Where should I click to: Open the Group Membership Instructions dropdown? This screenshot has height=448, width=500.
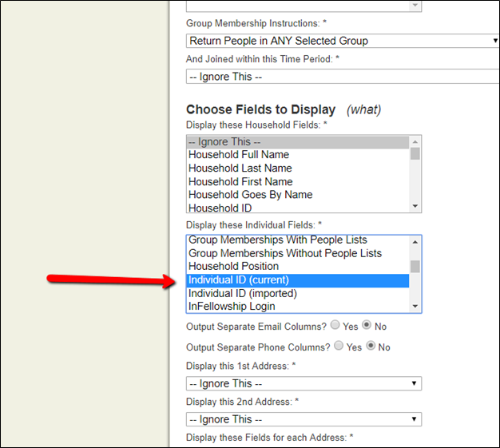[343, 41]
